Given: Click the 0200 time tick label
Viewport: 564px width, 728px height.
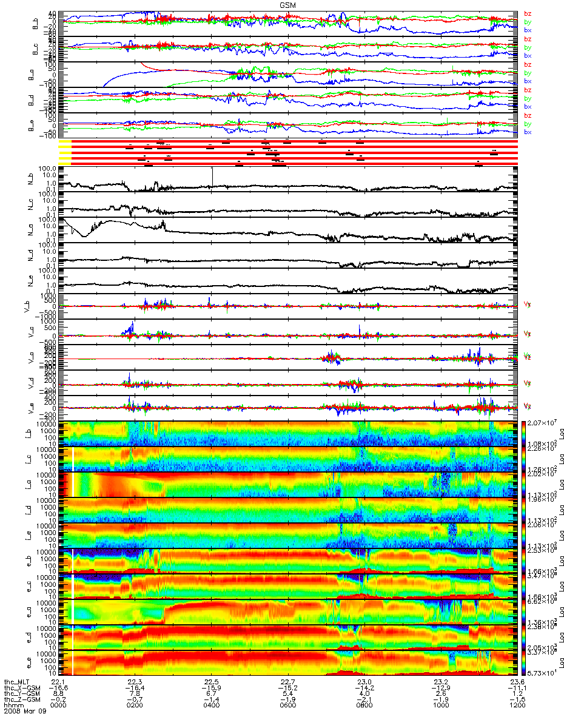Looking at the screenshot, I should pyautogui.click(x=135, y=706).
